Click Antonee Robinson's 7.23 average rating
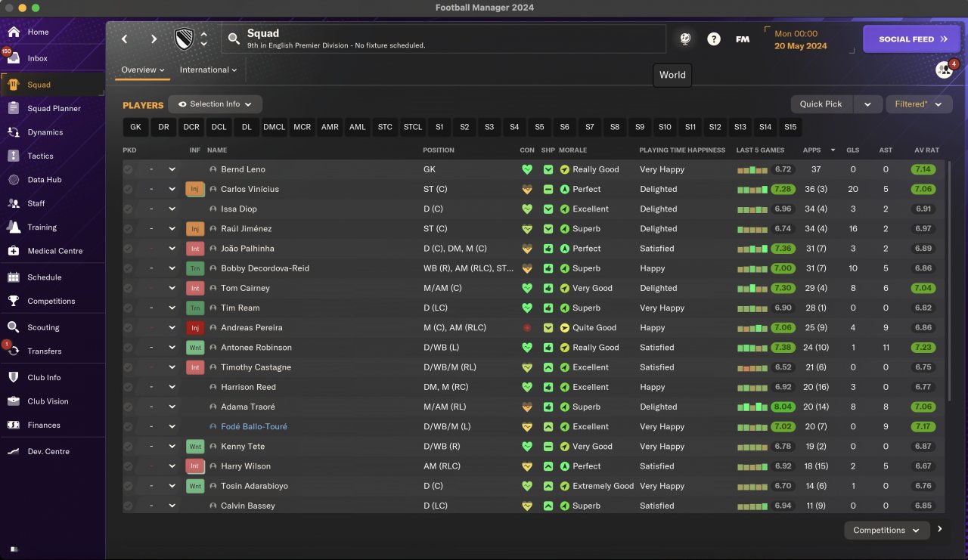 pyautogui.click(x=923, y=348)
